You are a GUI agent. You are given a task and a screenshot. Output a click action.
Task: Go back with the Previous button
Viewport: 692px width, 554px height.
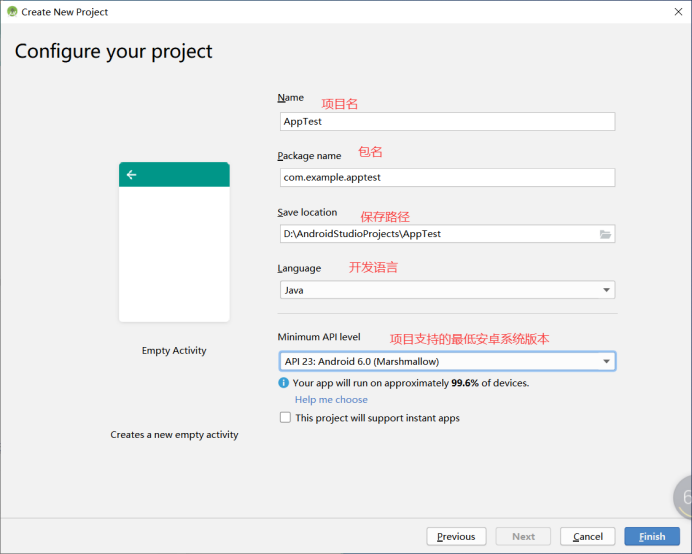click(x=456, y=536)
